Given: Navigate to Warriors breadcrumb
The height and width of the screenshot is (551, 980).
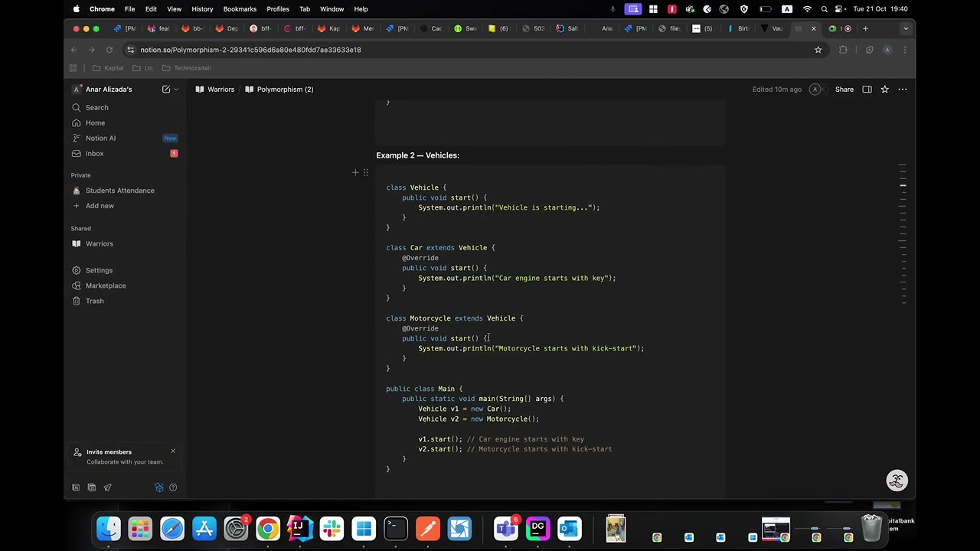Looking at the screenshot, I should 215,90.
